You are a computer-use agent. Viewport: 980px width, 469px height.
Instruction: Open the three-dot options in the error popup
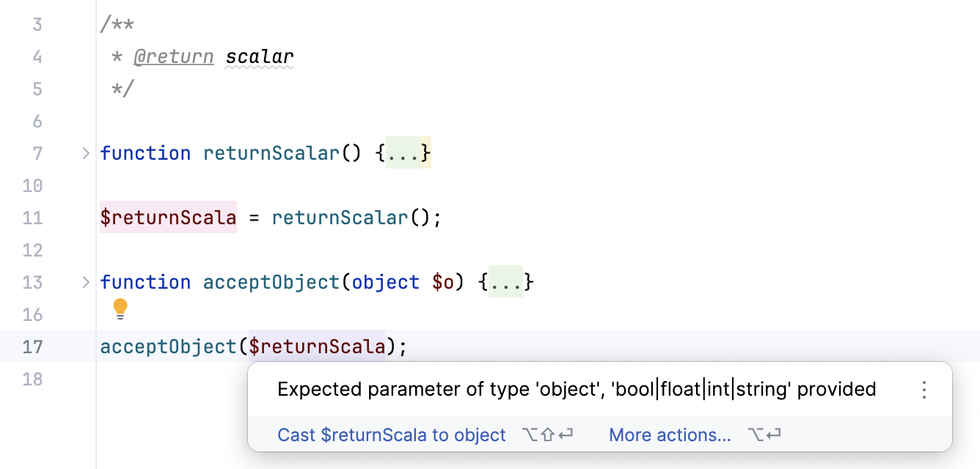(924, 389)
